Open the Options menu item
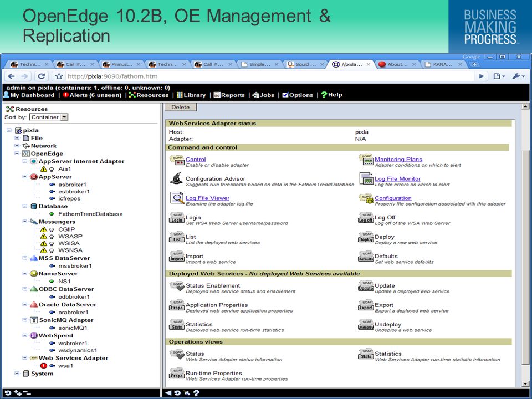532x399 pixels. tap(298, 95)
